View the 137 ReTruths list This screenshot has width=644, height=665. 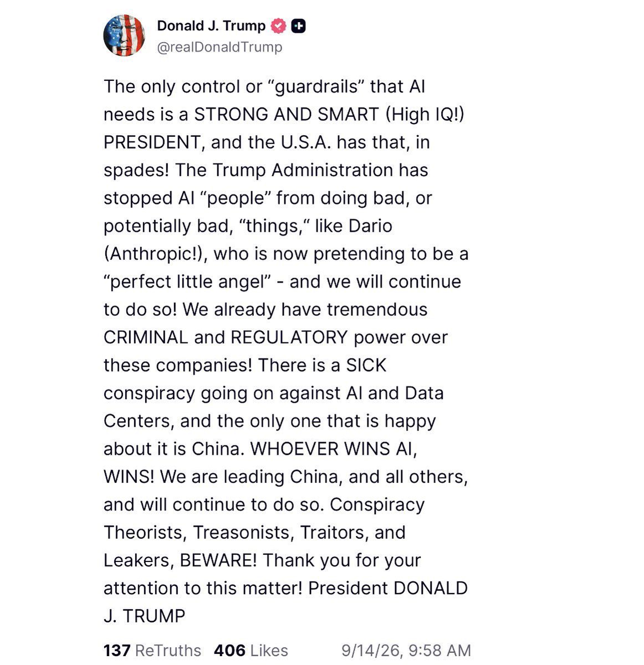(152, 650)
